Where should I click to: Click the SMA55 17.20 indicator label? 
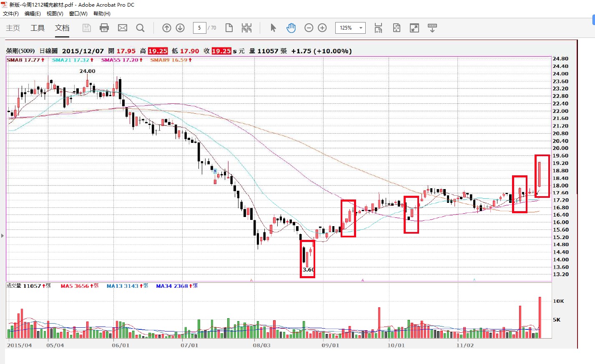(x=122, y=60)
